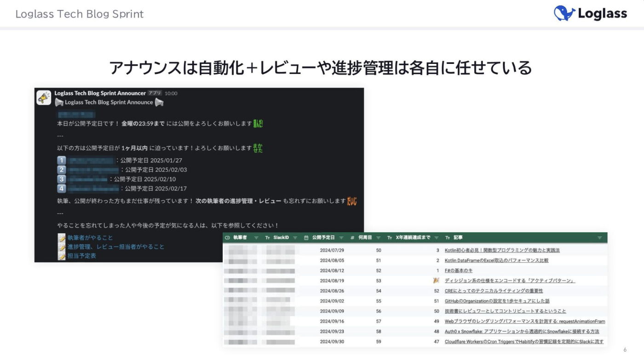Click the text-type icon in SlackID column header

point(267,238)
